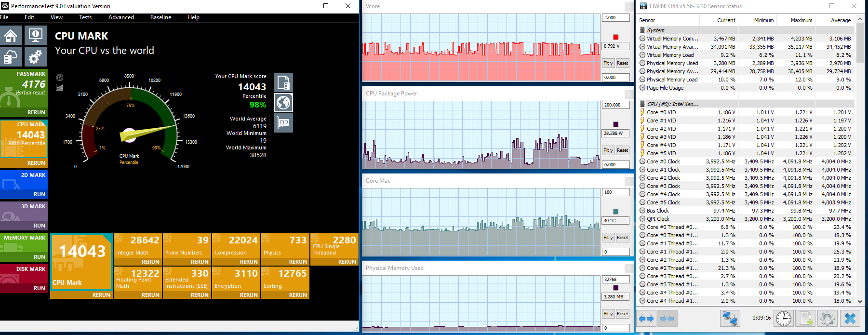Rerun the Sorting test
The height and width of the screenshot is (335, 868).
pos(298,295)
